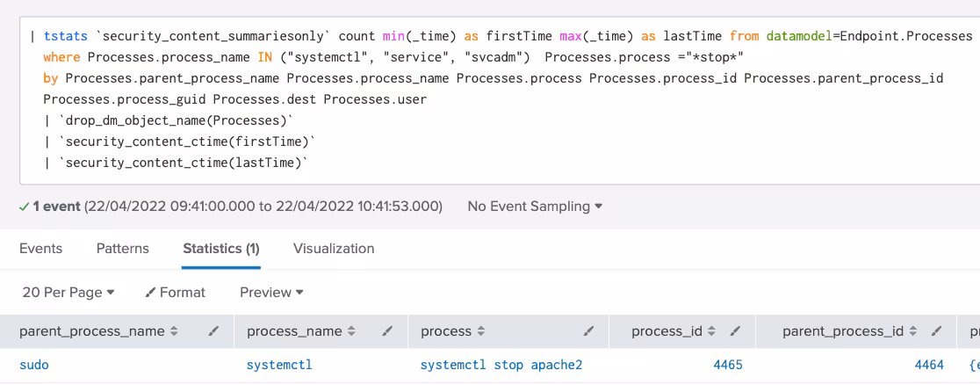980x385 pixels.
Task: Sort by parent_process_name column arrows
Action: point(174,331)
